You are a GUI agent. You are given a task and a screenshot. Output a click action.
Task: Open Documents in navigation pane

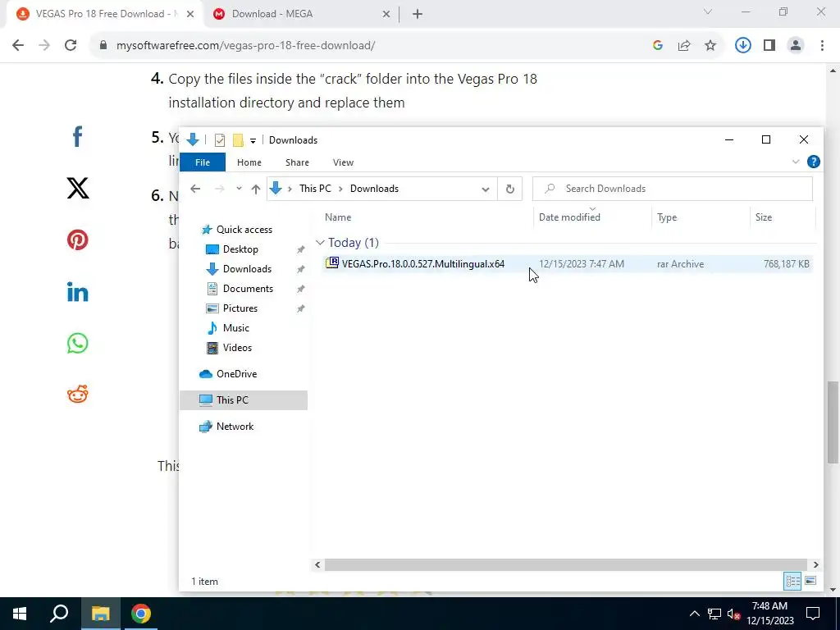[x=248, y=289]
